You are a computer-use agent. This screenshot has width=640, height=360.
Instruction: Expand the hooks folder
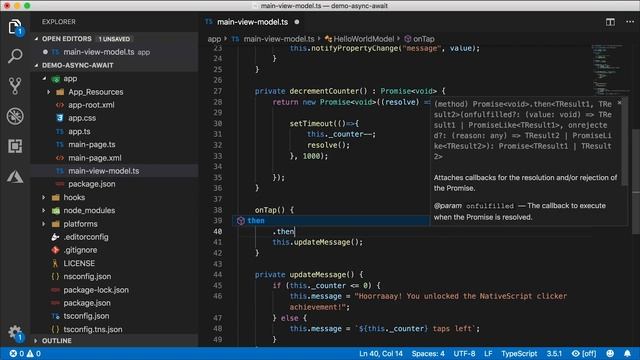point(44,198)
